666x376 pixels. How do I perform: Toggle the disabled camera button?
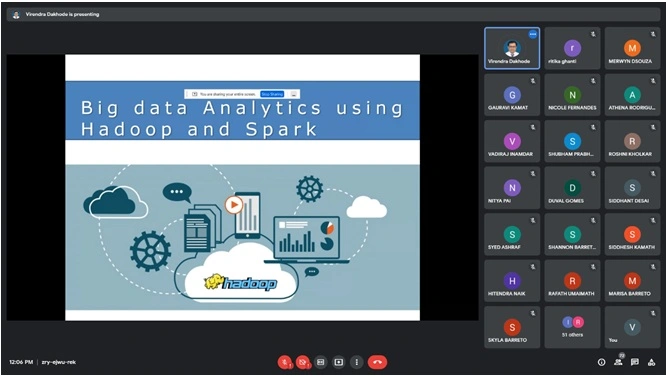[302, 362]
